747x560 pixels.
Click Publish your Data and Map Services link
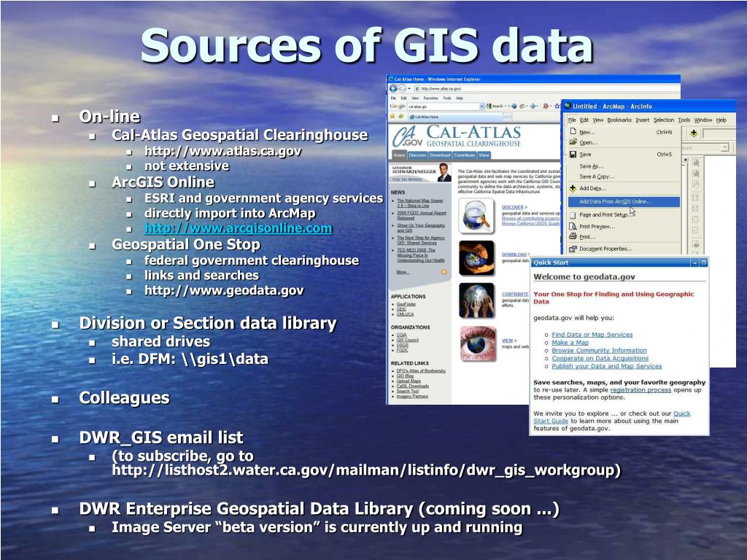(x=607, y=366)
